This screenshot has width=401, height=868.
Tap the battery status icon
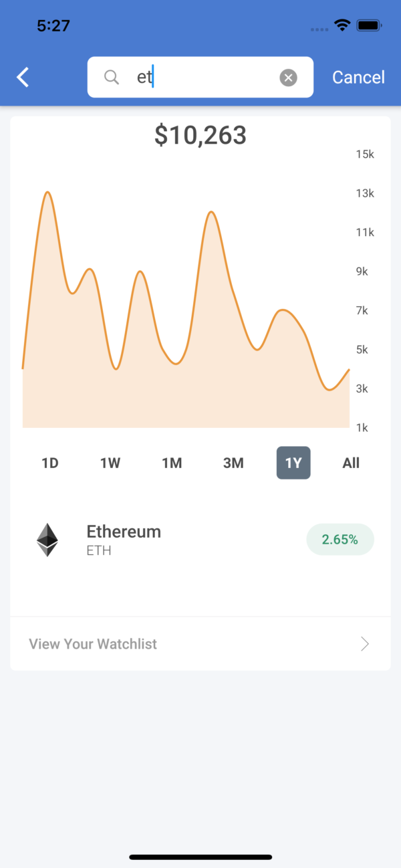click(x=369, y=25)
